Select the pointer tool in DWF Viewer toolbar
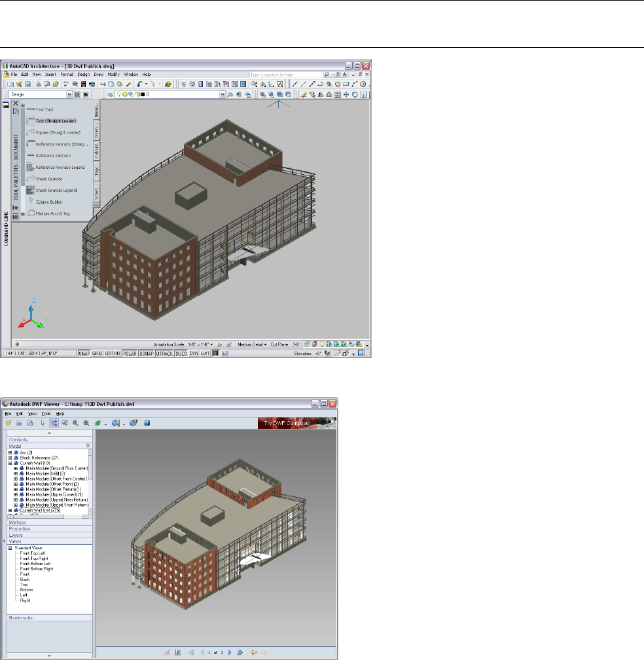 [x=43, y=423]
